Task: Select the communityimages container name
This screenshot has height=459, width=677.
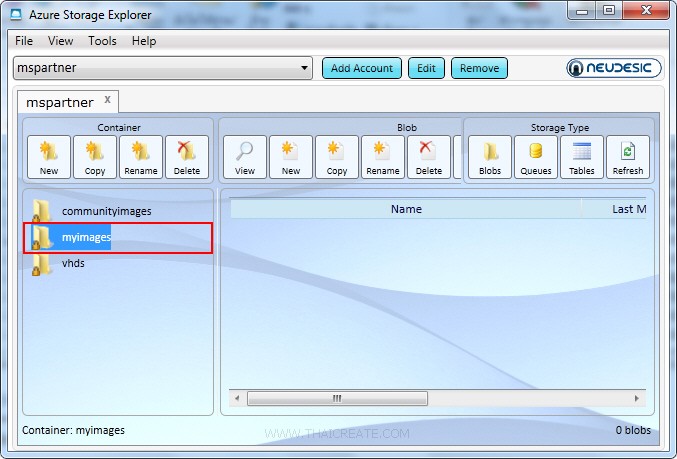Action: pyautogui.click(x=107, y=211)
